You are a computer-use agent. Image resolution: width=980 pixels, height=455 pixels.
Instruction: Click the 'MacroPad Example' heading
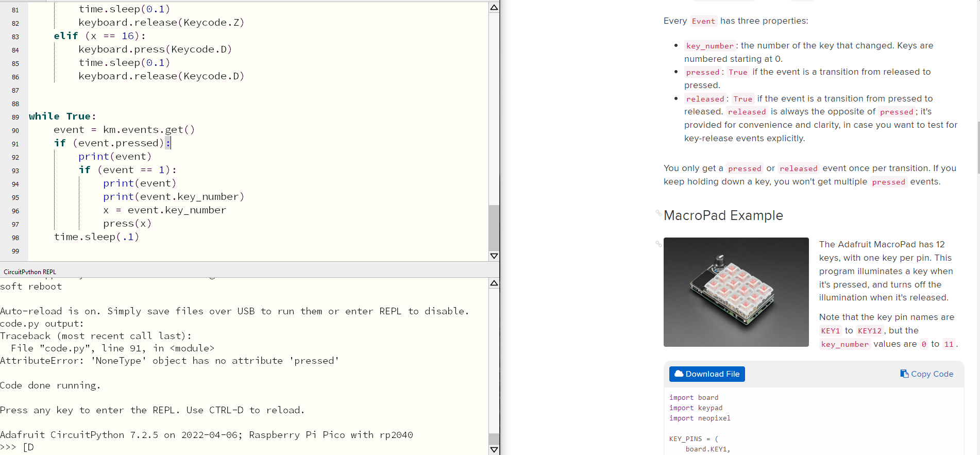point(723,215)
